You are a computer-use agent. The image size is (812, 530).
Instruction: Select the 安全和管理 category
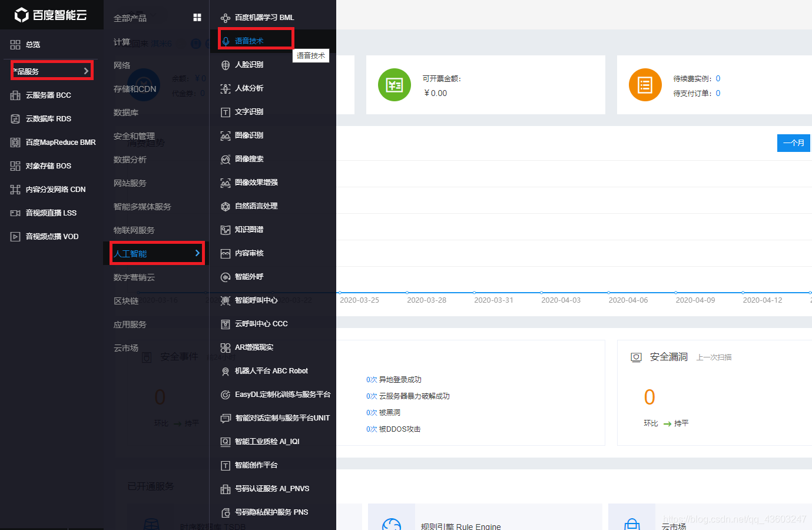pyautogui.click(x=134, y=136)
